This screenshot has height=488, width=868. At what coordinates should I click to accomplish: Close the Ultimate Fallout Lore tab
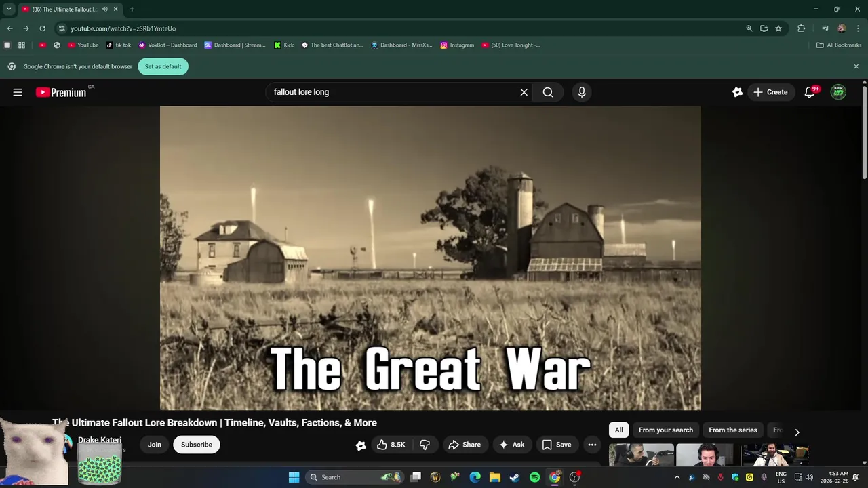point(115,9)
